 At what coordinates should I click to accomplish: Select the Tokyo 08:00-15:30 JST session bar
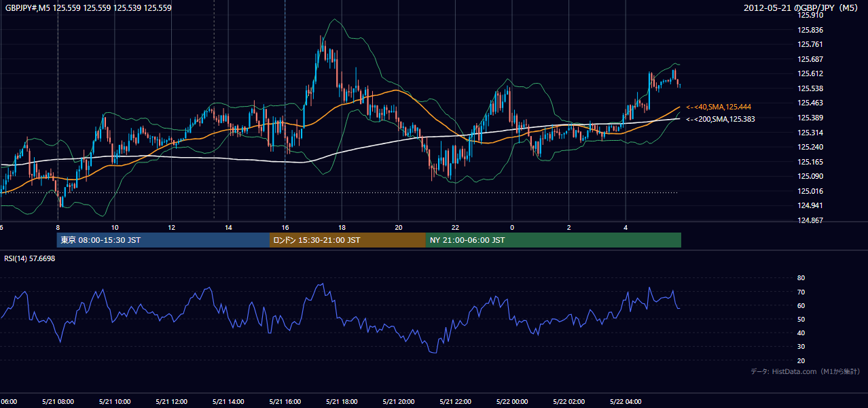pos(163,240)
